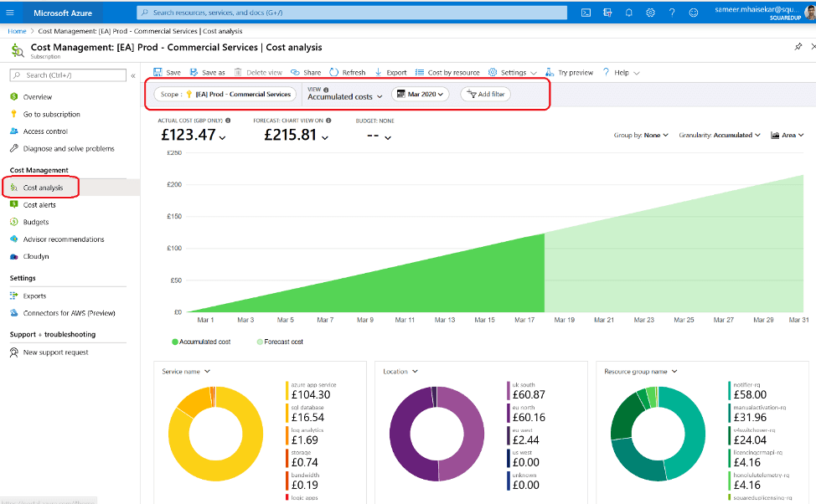Viewport: 816px width, 504px height.
Task: Click the notifier-rg £58.00 entry
Action: (747, 391)
